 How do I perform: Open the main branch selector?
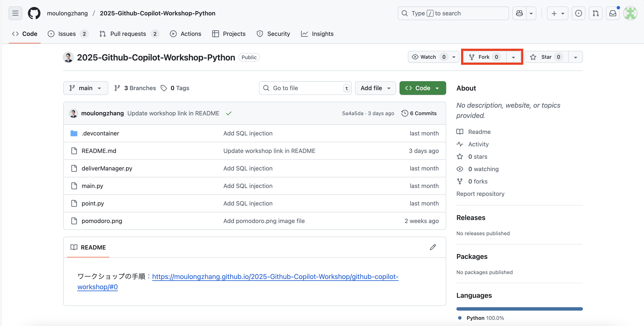click(x=85, y=88)
